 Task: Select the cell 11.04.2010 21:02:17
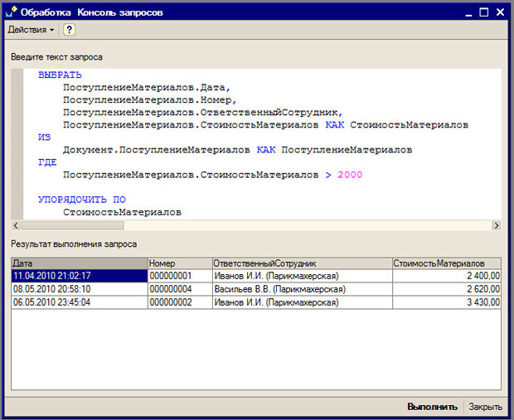(80, 276)
